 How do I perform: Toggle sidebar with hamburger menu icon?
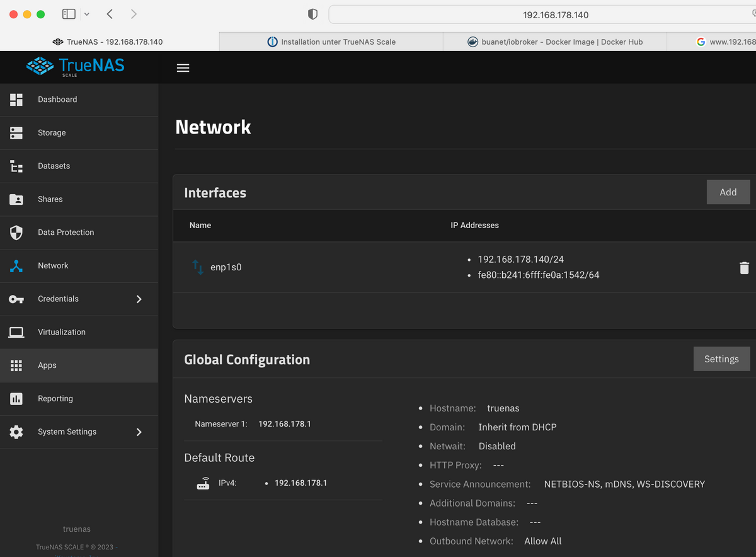click(x=183, y=68)
